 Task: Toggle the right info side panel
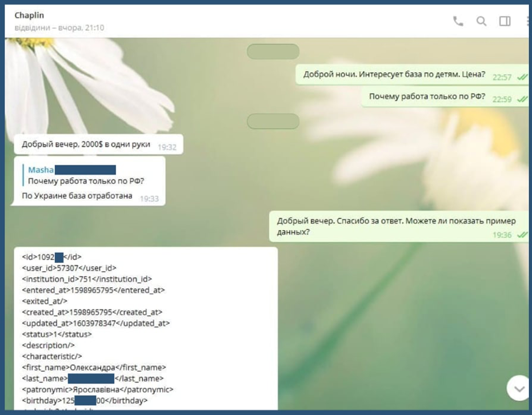[505, 21]
